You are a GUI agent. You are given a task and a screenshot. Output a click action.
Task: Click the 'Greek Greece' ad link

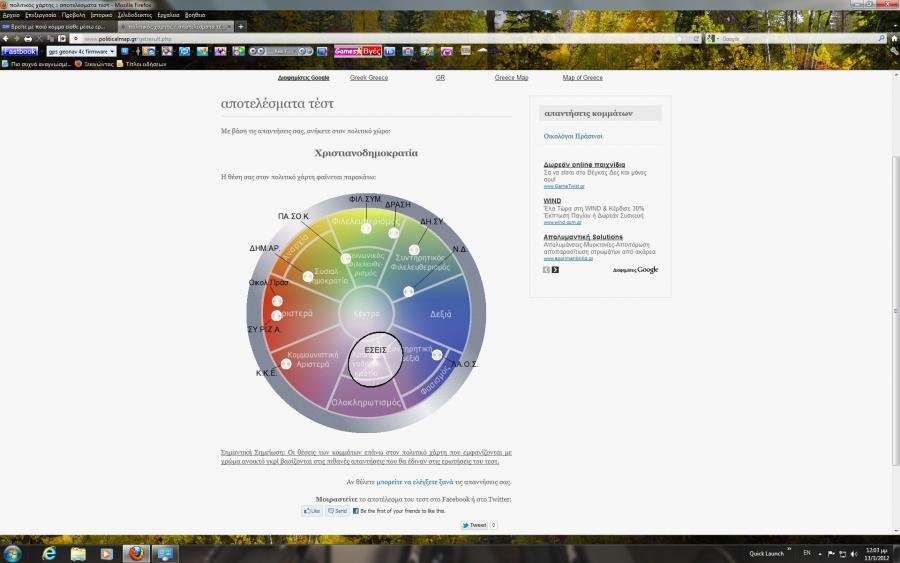coord(368,77)
